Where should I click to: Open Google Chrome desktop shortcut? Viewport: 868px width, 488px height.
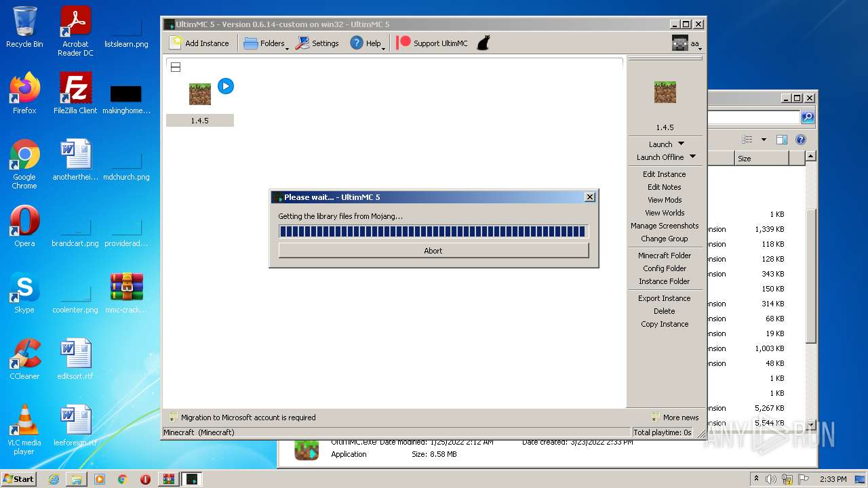(24, 164)
